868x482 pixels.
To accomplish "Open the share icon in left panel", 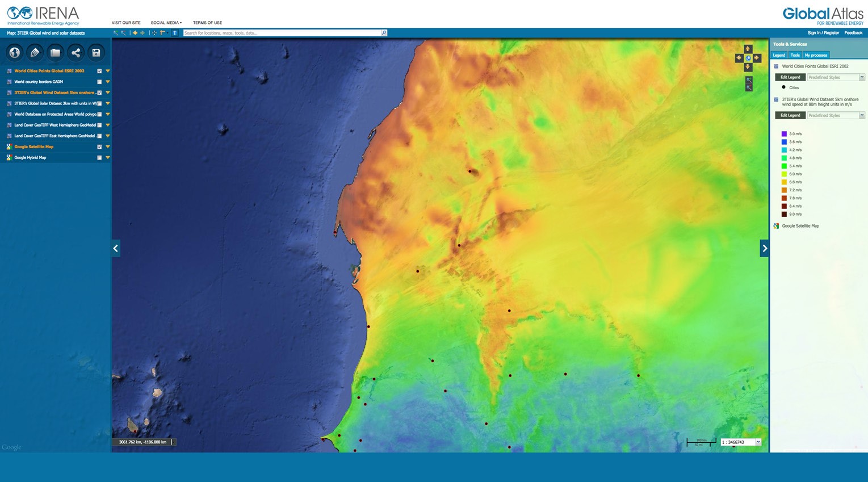I will click(x=76, y=53).
